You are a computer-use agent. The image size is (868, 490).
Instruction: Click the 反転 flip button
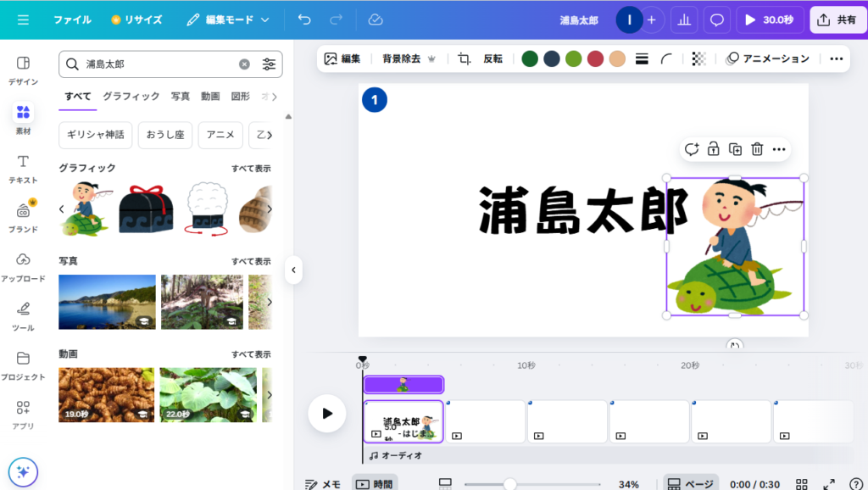[x=492, y=58]
